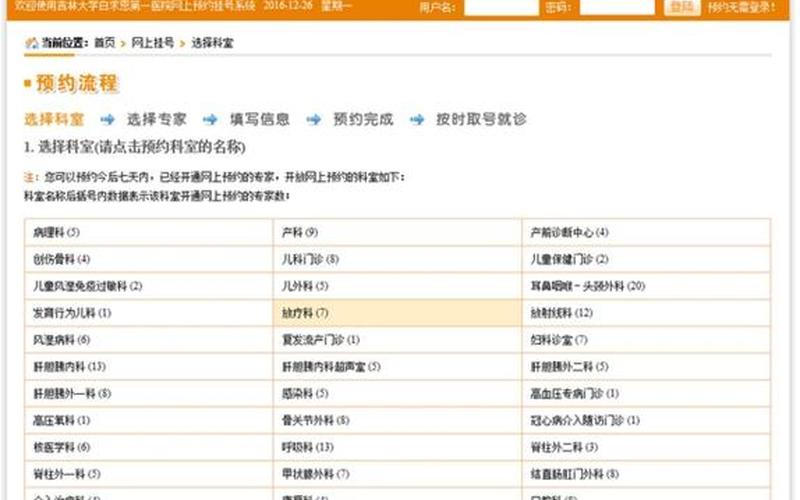This screenshot has height=500, width=800.
Task: Open 肝胆胰外二科 (5) department
Action: [x=569, y=367]
